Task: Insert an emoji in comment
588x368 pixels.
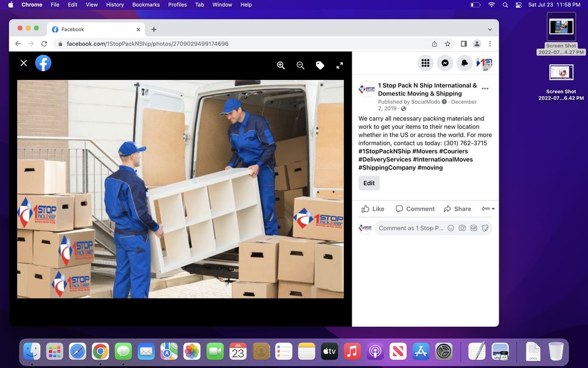Action: [451, 228]
